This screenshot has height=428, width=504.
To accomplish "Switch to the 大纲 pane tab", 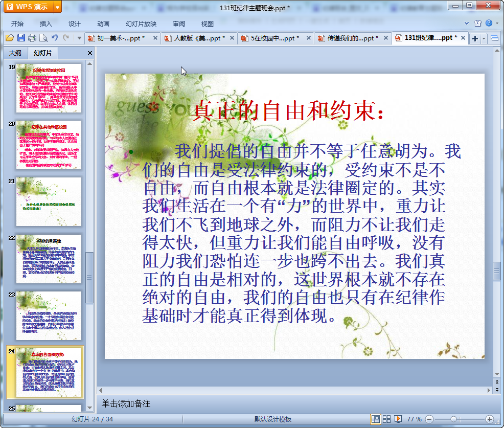I will [15, 53].
